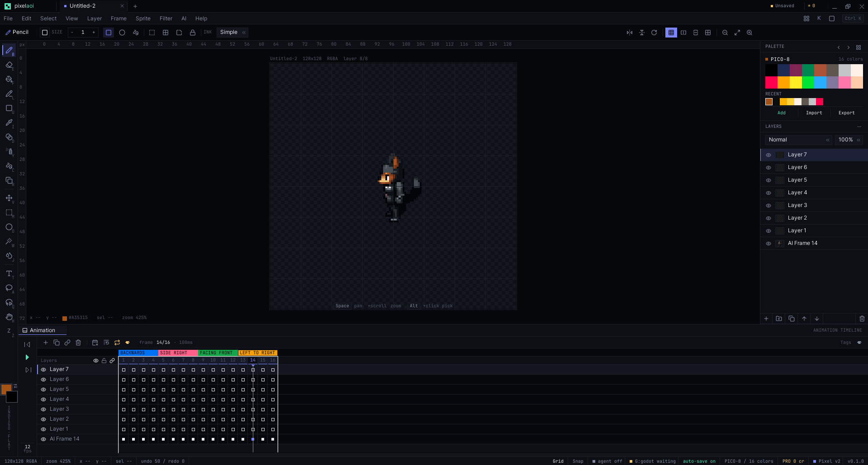Pick the red PICO-8 palette swatch
The width and height of the screenshot is (868, 465).
(x=771, y=82)
